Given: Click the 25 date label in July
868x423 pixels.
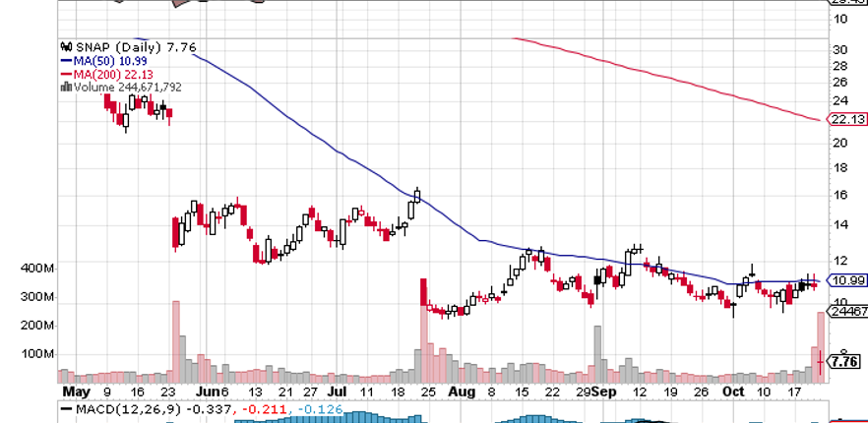Looking at the screenshot, I should (x=429, y=392).
